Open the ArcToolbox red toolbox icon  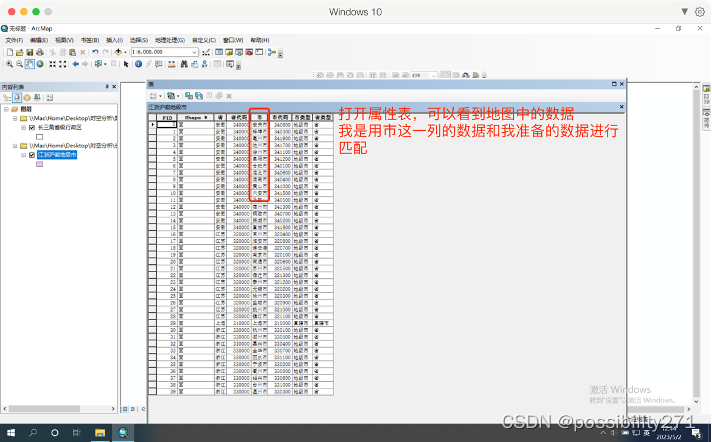tap(249, 52)
